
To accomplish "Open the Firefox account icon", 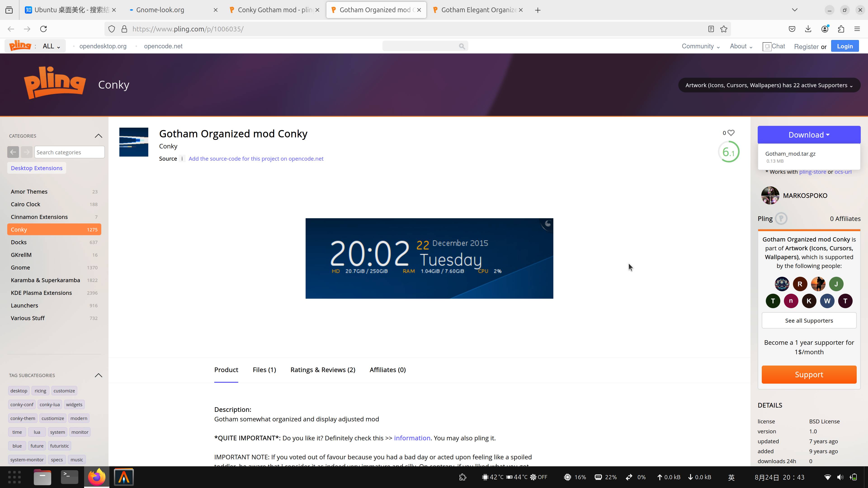I will [x=825, y=29].
